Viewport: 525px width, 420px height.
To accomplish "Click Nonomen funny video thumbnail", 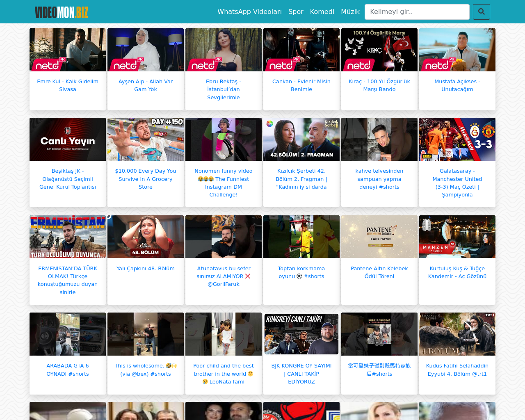I will pyautogui.click(x=224, y=139).
